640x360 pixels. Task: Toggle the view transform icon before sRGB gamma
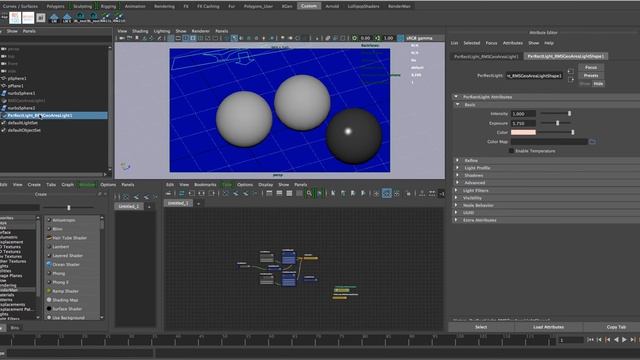[x=400, y=38]
